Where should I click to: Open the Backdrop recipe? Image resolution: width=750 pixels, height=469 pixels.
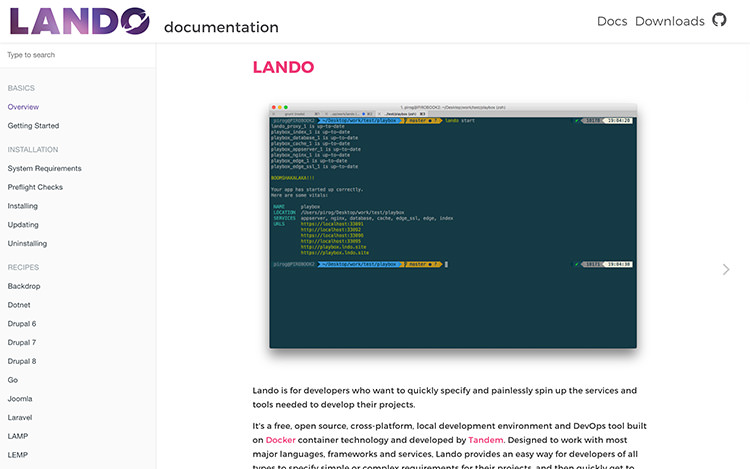click(x=24, y=286)
